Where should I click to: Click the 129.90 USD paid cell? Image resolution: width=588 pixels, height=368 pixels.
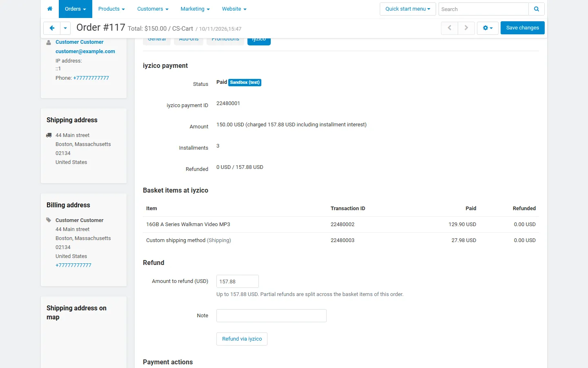pos(462,224)
